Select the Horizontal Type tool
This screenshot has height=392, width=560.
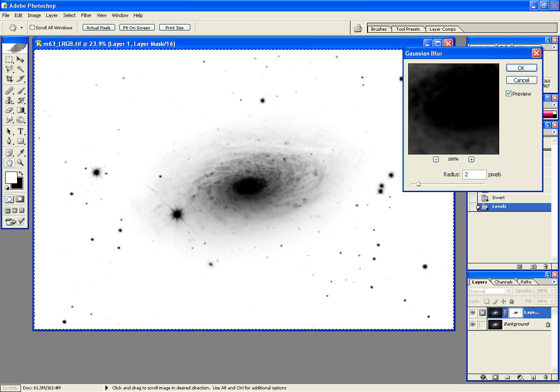click(x=21, y=131)
